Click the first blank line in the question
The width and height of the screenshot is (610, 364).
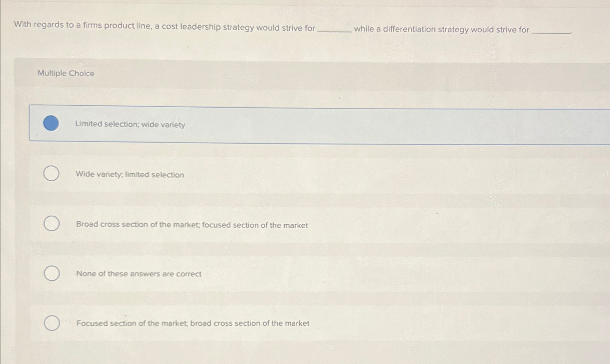click(336, 30)
